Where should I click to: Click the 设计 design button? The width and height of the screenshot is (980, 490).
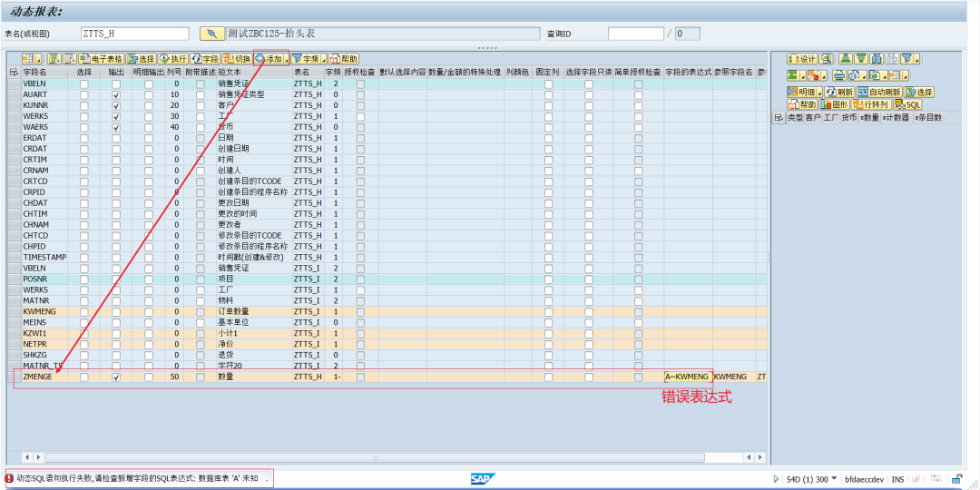pos(802,59)
